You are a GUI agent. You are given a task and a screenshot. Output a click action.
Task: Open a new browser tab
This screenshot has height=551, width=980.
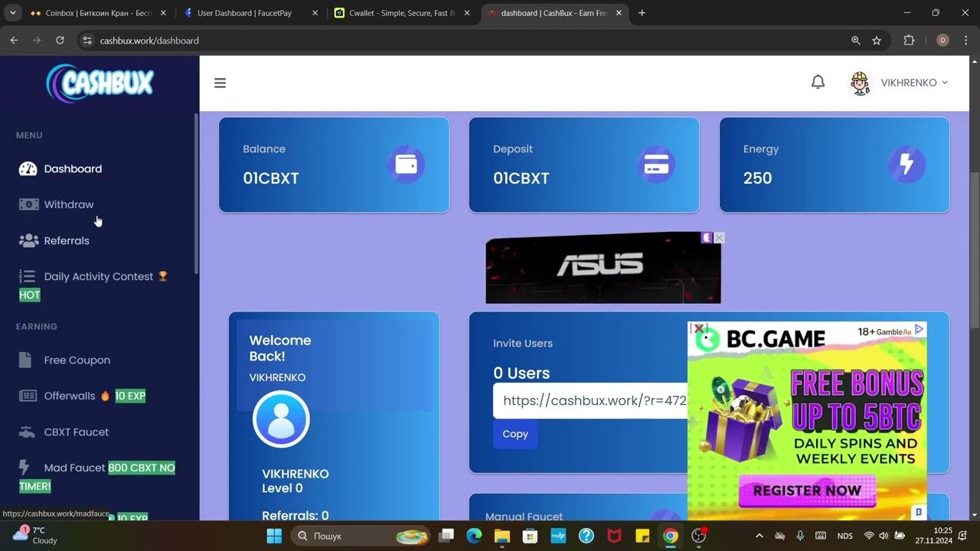(x=642, y=13)
